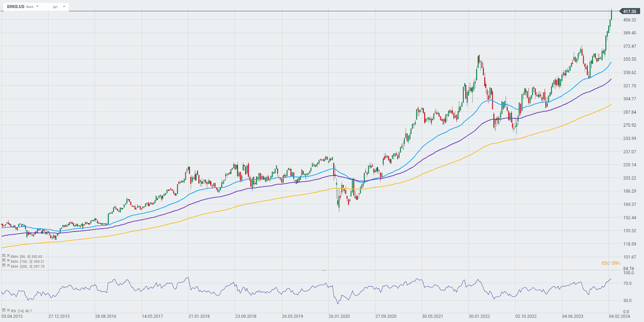This screenshot has height=322, width=644.
Task: Remove EMA 50 indicator with its X icon
Action: pyautogui.click(x=8, y=256)
